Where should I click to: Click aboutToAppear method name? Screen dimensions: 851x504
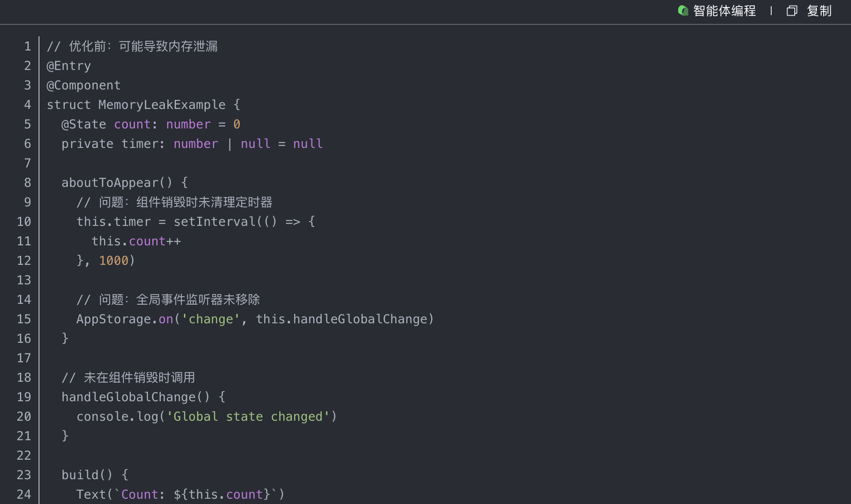click(x=110, y=183)
